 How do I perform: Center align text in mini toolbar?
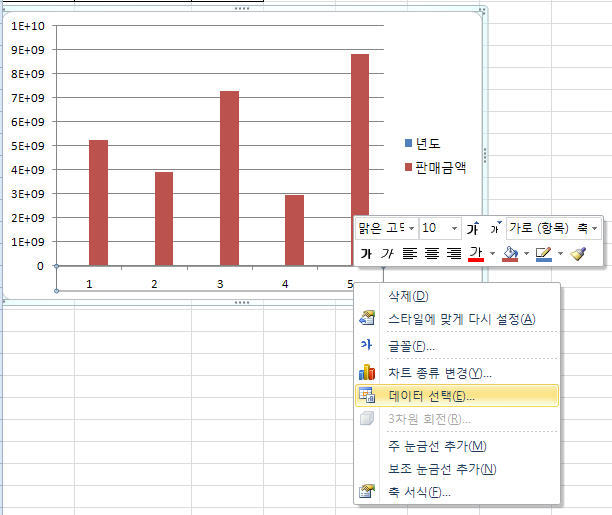tap(432, 254)
